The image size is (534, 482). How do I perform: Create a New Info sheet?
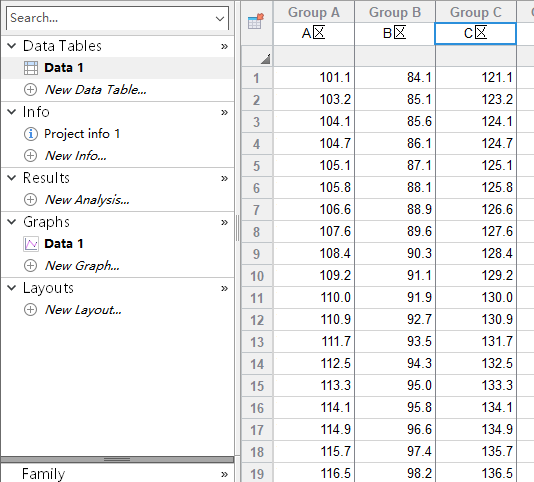click(x=76, y=156)
